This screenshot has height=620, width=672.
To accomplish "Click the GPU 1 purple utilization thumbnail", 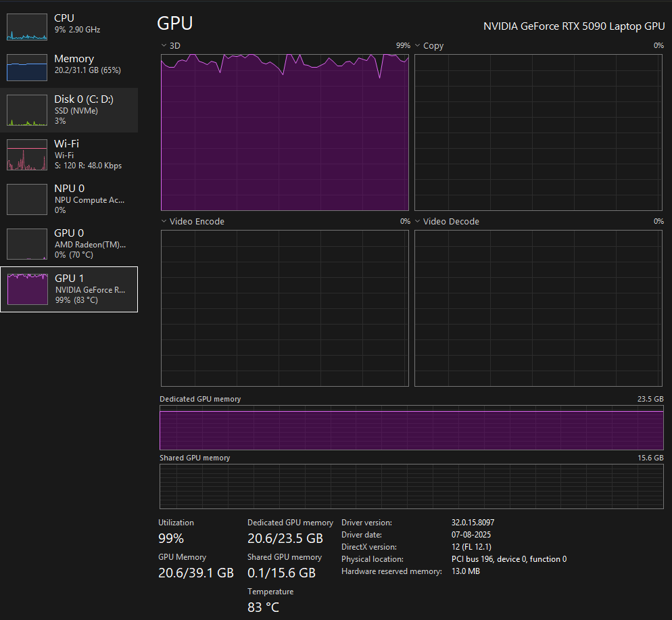I will (x=27, y=289).
